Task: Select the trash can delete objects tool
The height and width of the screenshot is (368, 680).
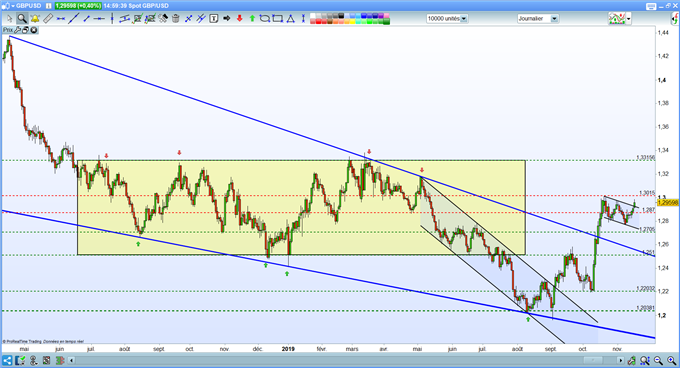Action: coord(176,19)
